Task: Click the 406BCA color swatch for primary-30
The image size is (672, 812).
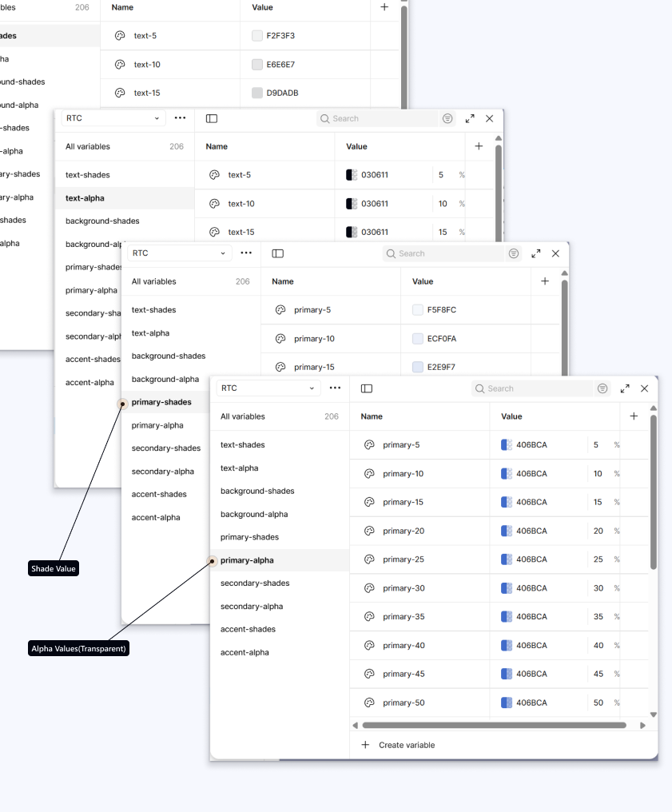Action: pyautogui.click(x=506, y=588)
